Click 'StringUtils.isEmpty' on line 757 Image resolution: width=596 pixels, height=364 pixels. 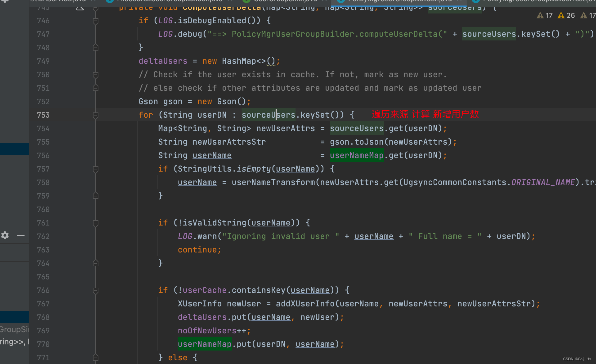click(x=224, y=169)
